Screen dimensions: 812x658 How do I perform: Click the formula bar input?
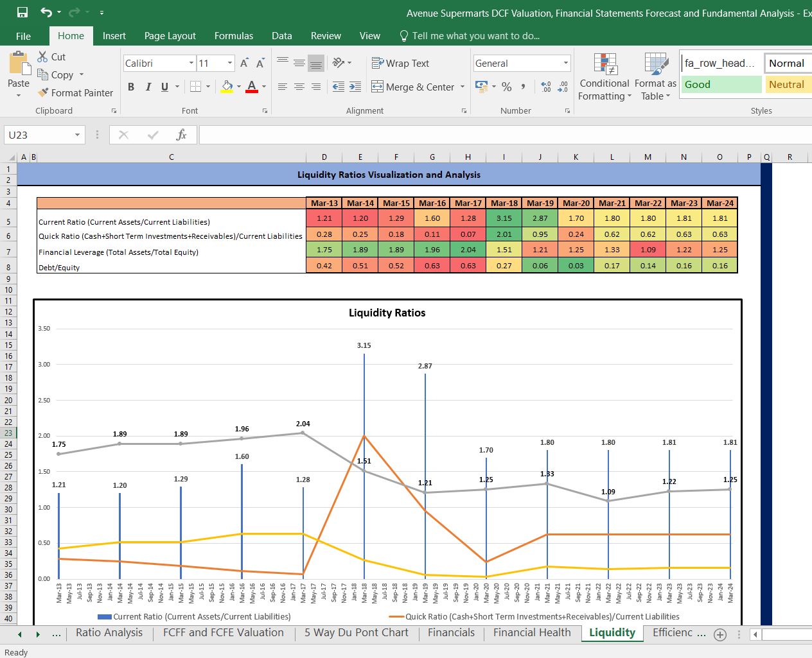505,135
